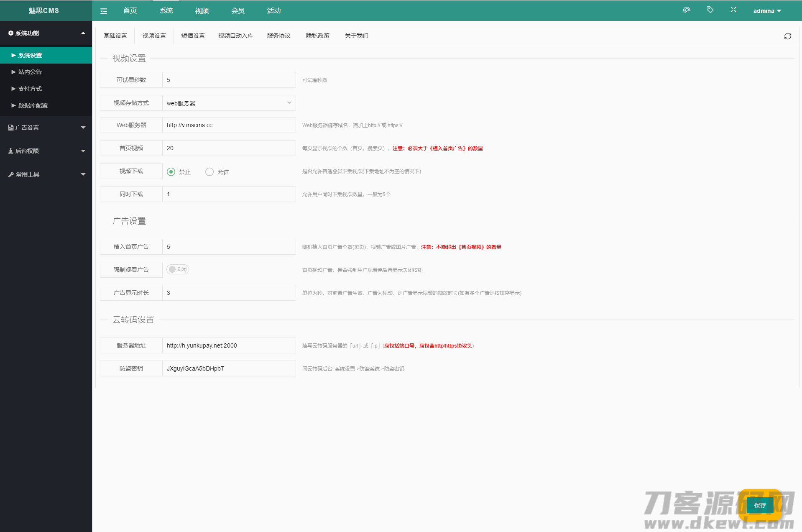Viewport: 802px width, 532px height.
Task: Click the gear icon beside 系统功能
Action: (11, 33)
